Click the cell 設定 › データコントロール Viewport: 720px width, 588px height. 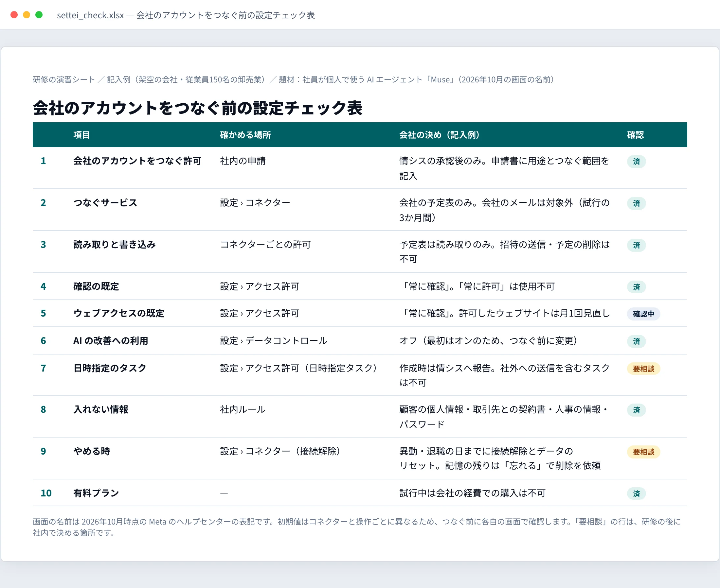pyautogui.click(x=274, y=341)
